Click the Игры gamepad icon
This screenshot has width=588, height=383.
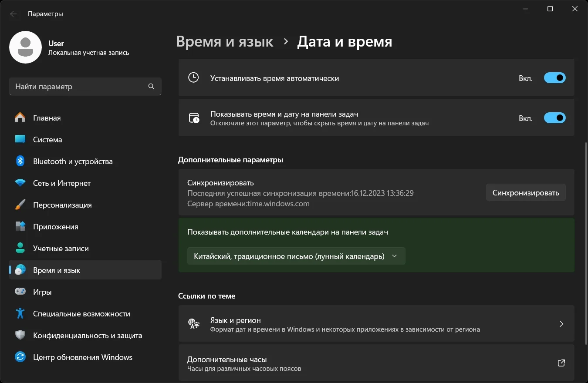click(20, 292)
